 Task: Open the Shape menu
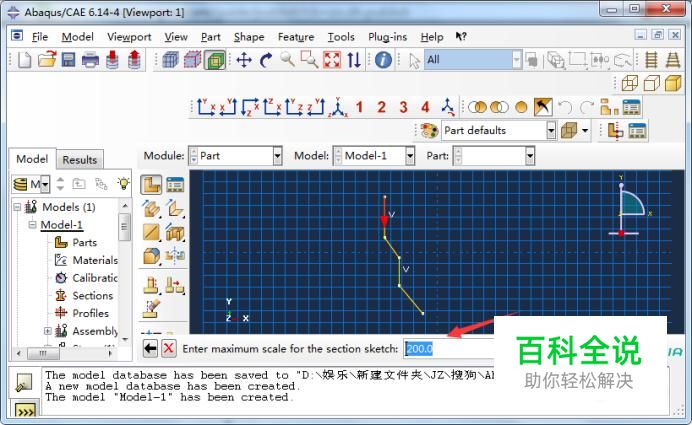(x=249, y=37)
